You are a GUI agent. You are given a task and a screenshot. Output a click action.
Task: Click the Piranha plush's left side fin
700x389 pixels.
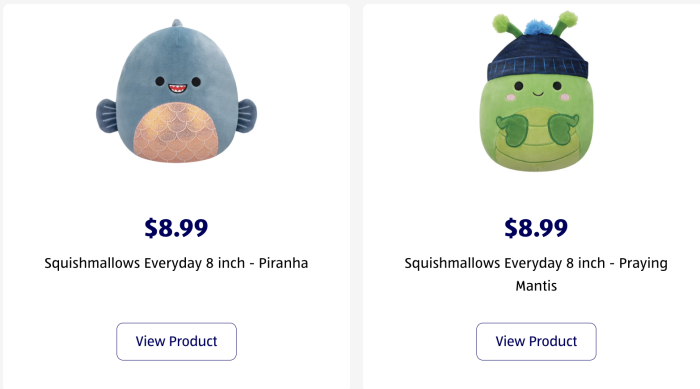coord(107,116)
